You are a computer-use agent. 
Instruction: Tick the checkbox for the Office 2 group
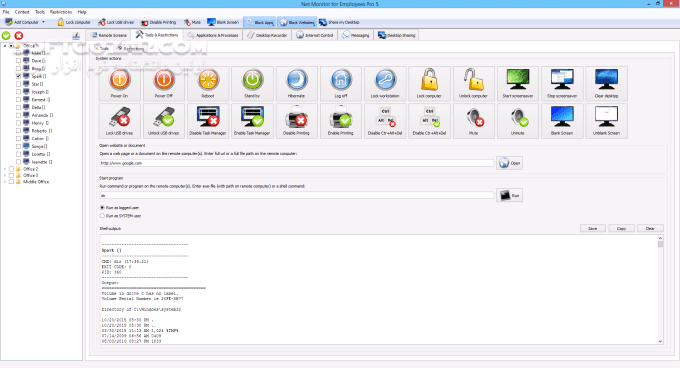point(11,169)
